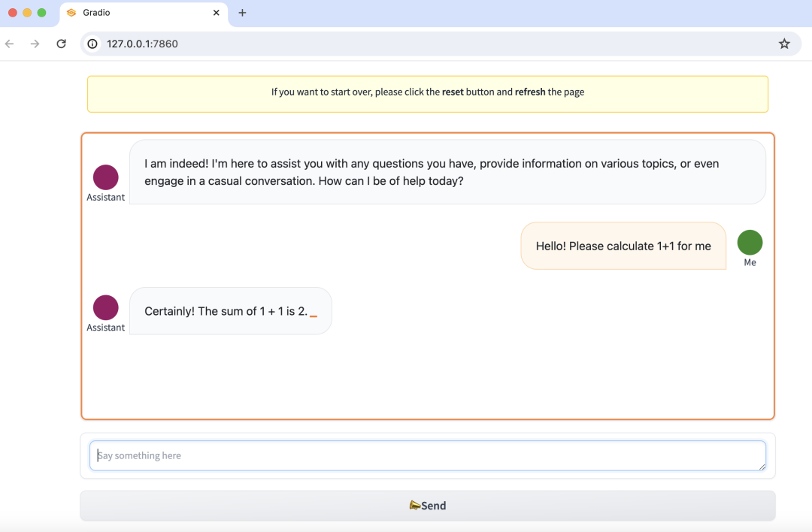Screen dimensions: 812x532
Task: Click the yellow reset instructions banner
Action: (x=427, y=93)
